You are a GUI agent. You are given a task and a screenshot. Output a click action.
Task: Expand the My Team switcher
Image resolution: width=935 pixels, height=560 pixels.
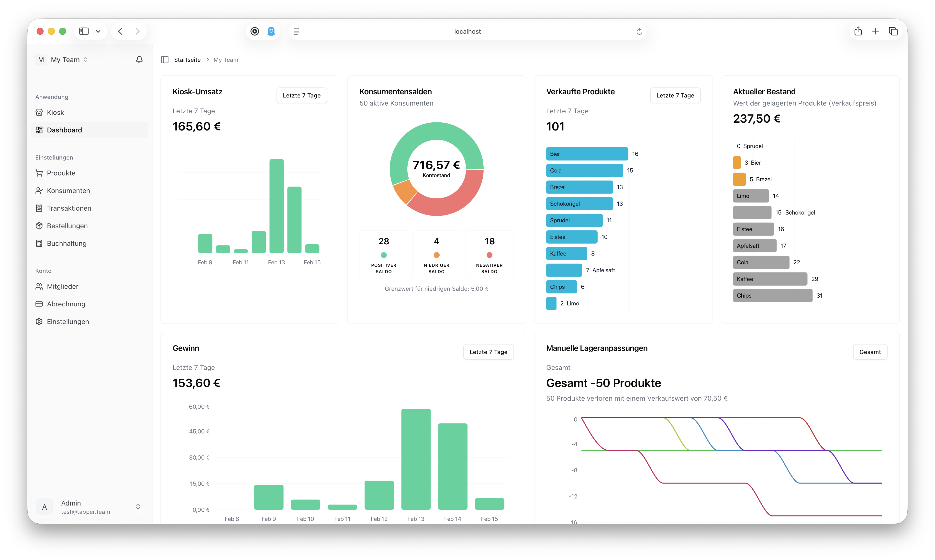point(65,60)
